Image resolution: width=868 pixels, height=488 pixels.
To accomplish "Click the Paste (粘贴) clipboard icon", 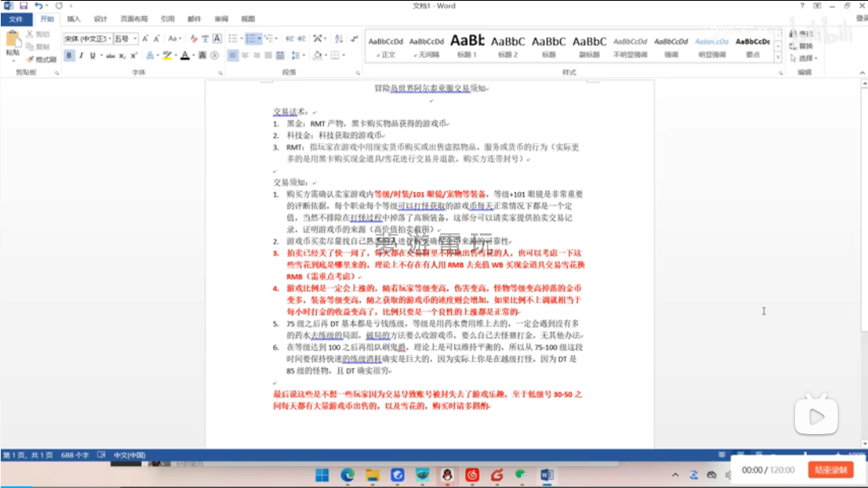I will (x=13, y=42).
